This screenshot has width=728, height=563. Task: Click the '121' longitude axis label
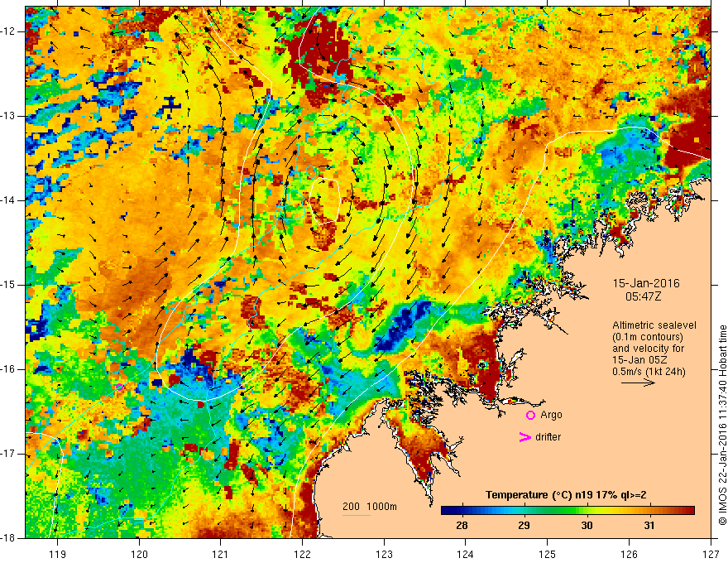click(221, 554)
